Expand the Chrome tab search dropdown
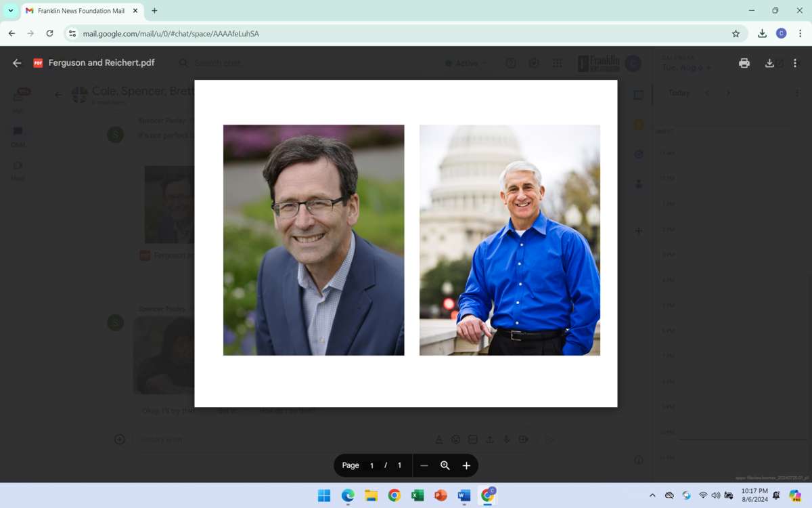This screenshot has width=812, height=508. click(x=11, y=11)
